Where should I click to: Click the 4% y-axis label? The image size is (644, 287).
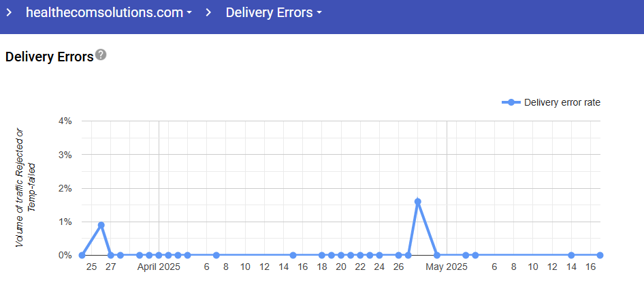(x=66, y=121)
